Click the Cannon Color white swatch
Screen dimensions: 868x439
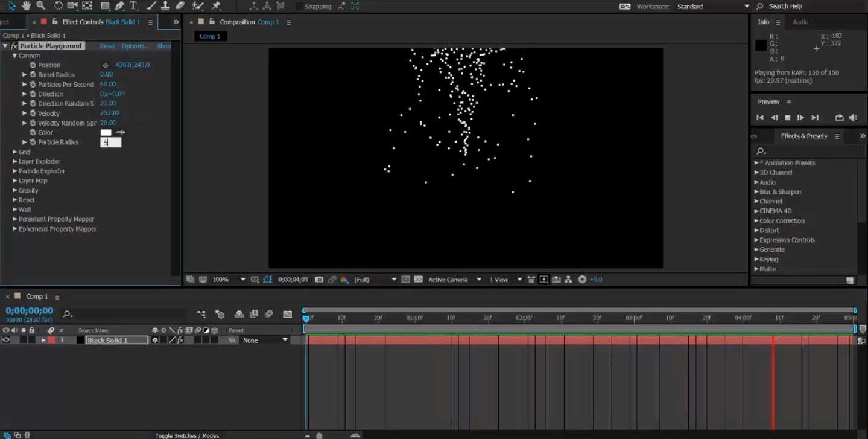click(106, 133)
